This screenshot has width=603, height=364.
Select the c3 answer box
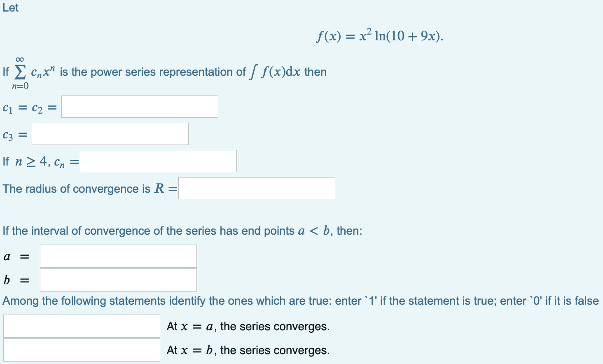(x=110, y=133)
